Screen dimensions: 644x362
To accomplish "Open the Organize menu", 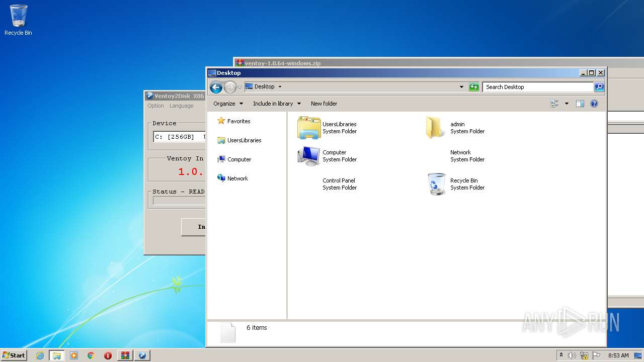I will tap(228, 104).
